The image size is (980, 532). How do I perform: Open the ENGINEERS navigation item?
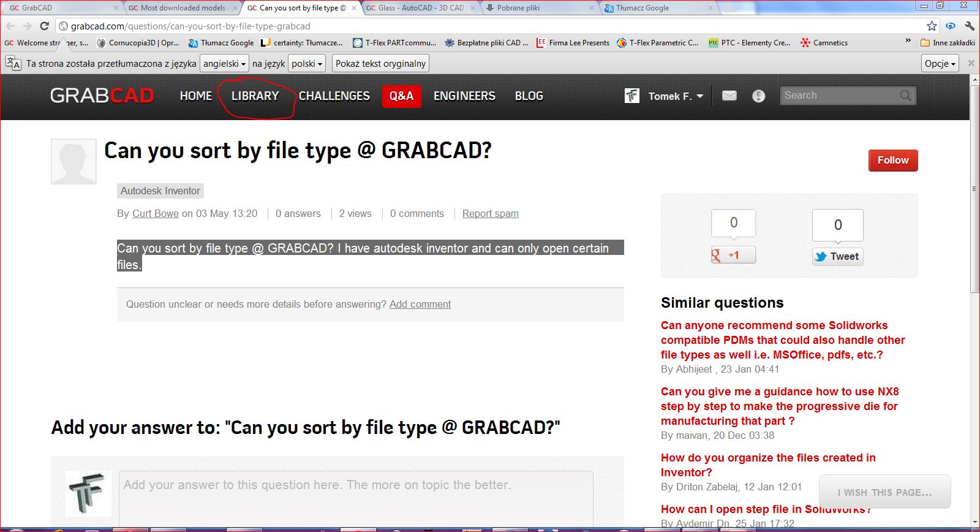(464, 96)
